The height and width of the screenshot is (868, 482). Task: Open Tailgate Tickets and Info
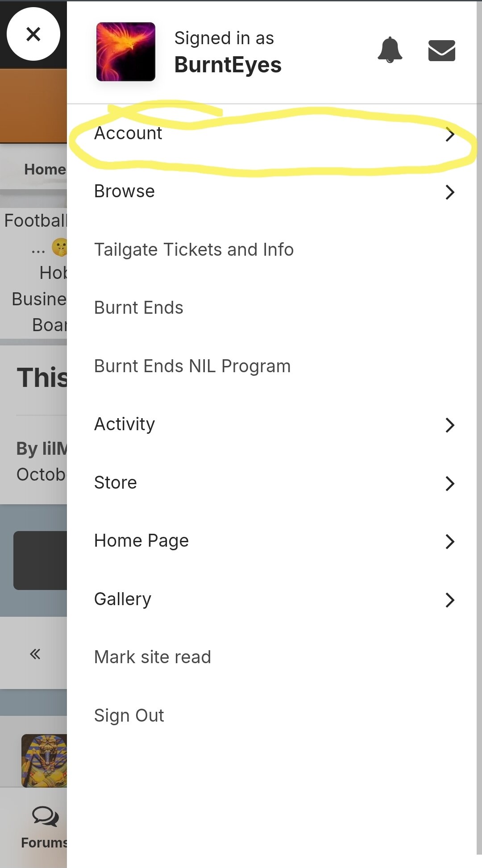[194, 250]
